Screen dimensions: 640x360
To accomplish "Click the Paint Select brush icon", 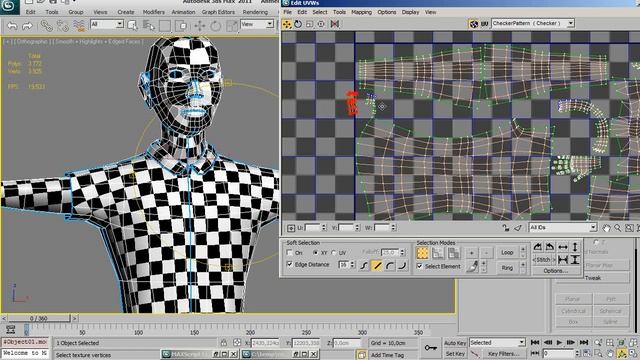I will (x=472, y=266).
